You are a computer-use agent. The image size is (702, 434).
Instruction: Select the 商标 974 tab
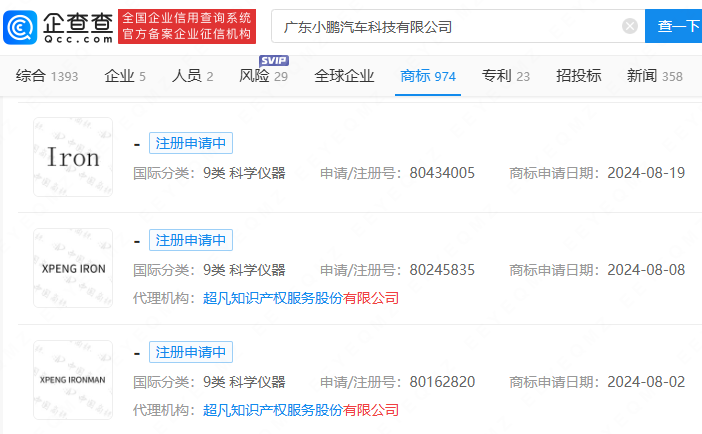(428, 76)
